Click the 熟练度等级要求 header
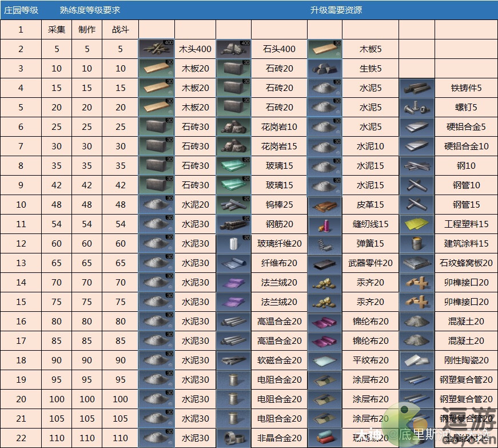Viewport: 498px width, 448px height. click(90, 10)
